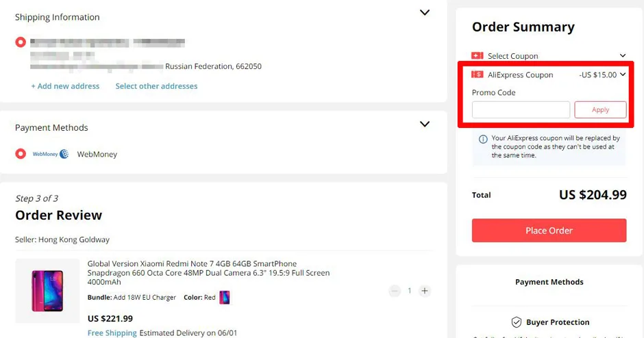Expand the Select Coupon dropdown
Viewport: 644px width, 338px height.
(623, 55)
